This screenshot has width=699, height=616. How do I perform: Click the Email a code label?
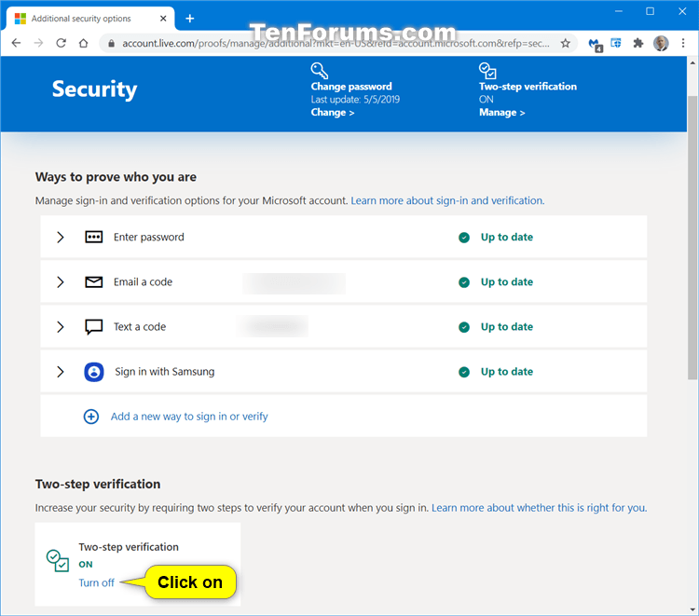click(143, 282)
